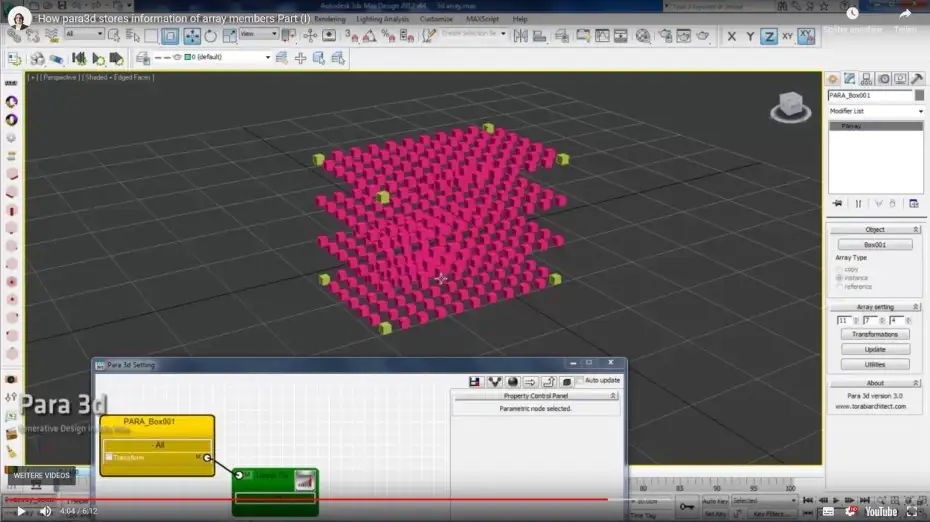Toggle the Percent Snap icon
The image size is (930, 522).
(388, 36)
